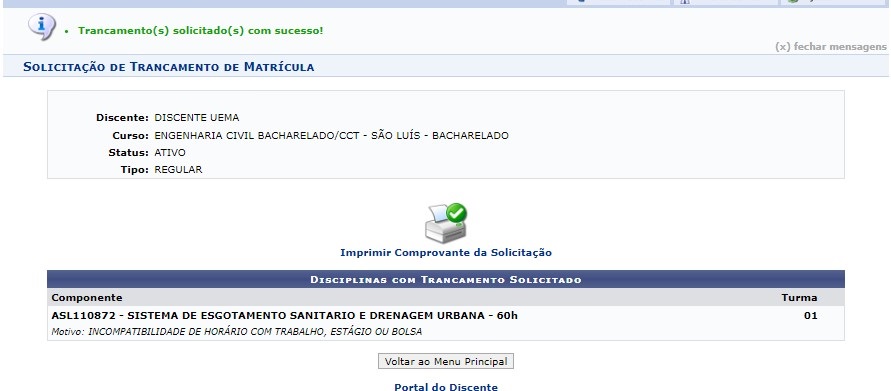This screenshot has height=391, width=891.
Task: Click the printer icon with green checkmark
Action: coord(446,223)
